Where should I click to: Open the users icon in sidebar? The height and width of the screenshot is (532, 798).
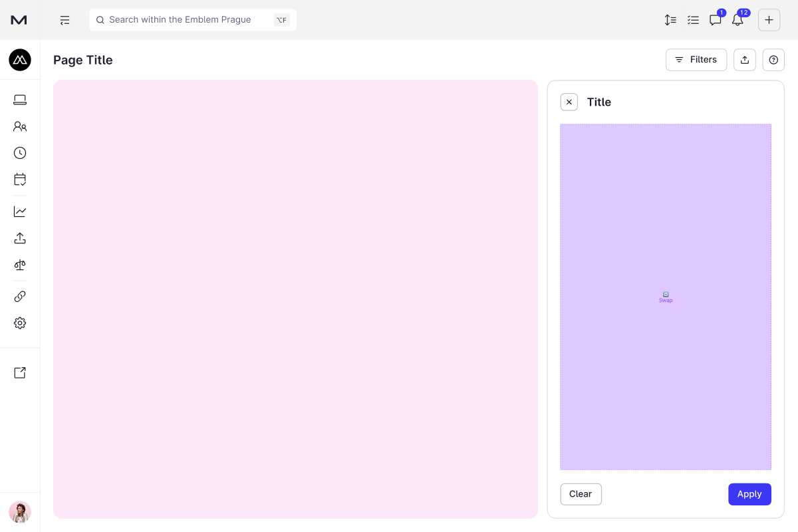20,126
